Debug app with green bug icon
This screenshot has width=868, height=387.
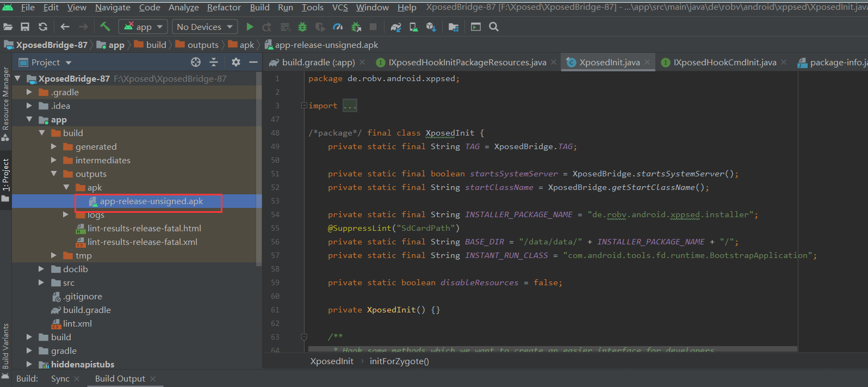[302, 27]
